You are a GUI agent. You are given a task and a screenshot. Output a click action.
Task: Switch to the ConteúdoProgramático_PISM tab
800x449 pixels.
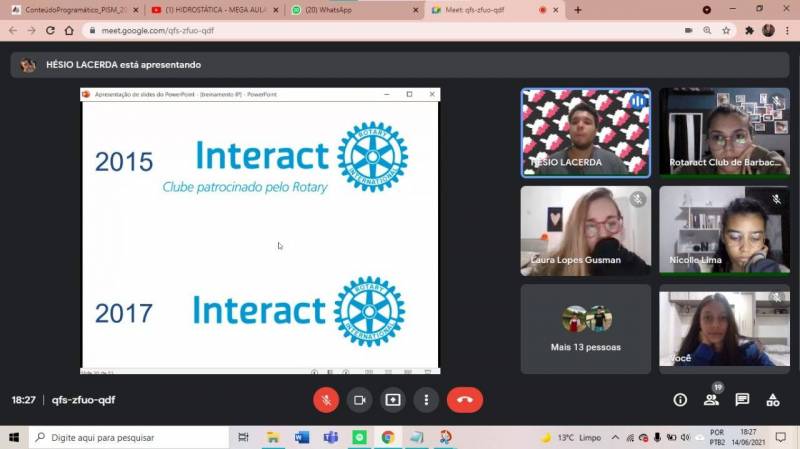point(74,10)
